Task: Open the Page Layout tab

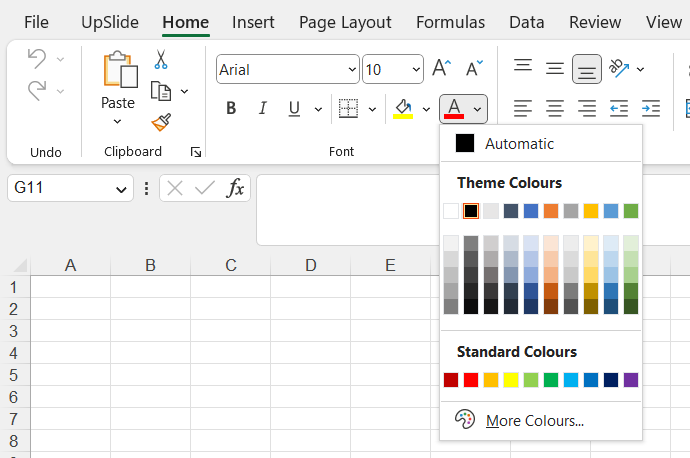Action: (345, 22)
